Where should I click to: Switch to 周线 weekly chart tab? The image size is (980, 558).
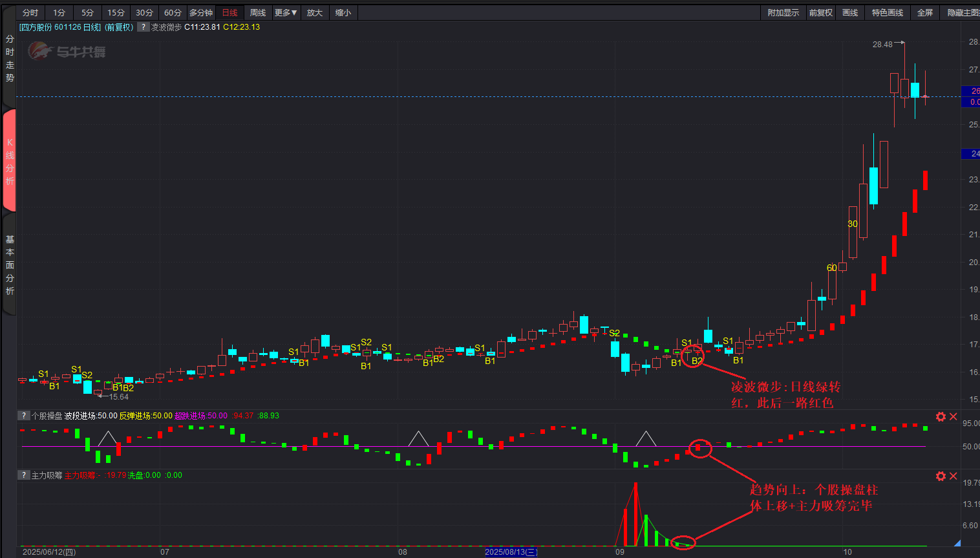tap(257, 13)
